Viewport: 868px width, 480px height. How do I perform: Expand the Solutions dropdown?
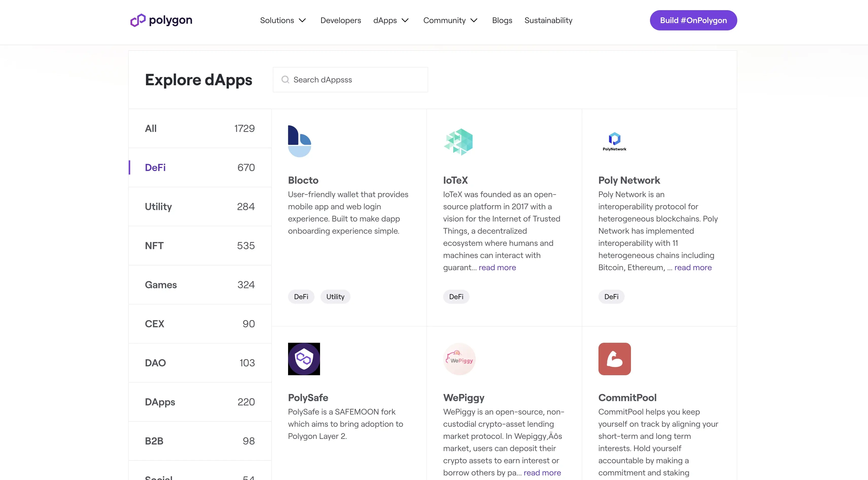283,20
